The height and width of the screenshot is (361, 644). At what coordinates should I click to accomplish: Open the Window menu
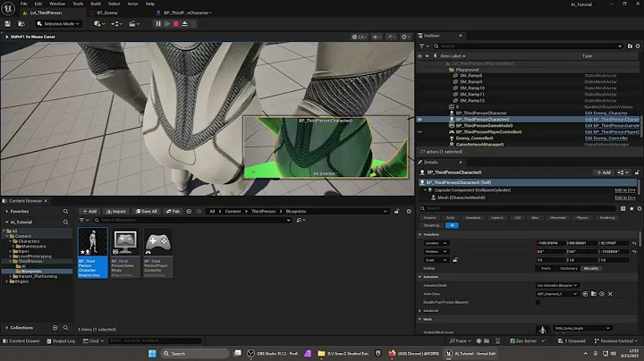click(57, 4)
